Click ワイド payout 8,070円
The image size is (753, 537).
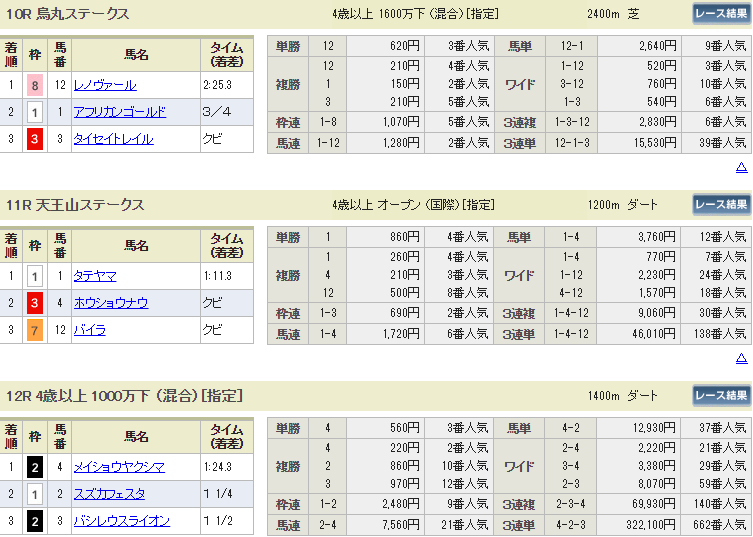(657, 484)
